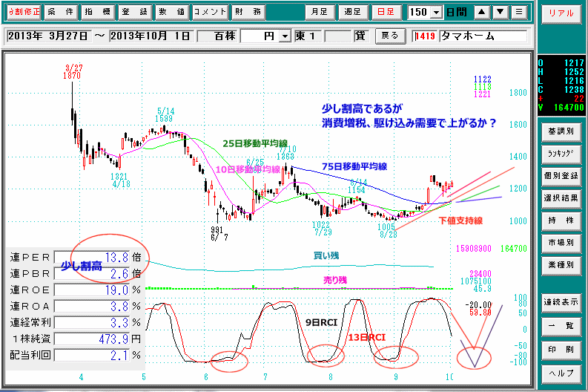Open the hamburger lines menu icon
The height and width of the screenshot is (392, 588).
coord(519,12)
